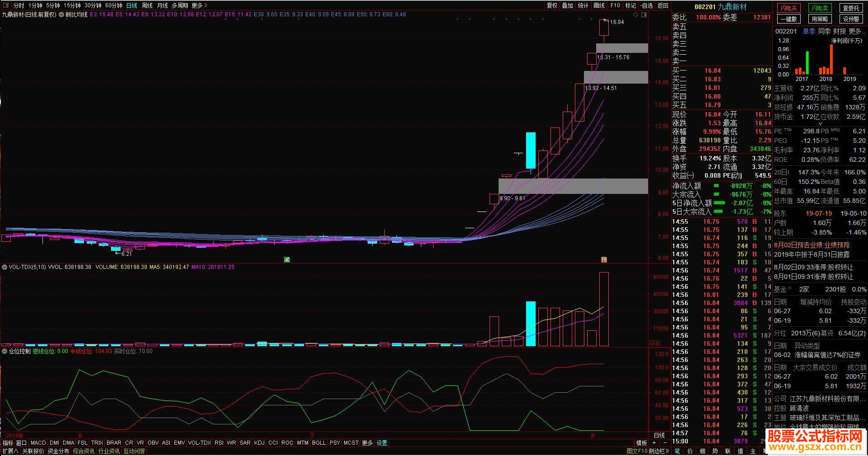This screenshot has width=868, height=456.
Task: Select the 1分钟 period tab
Action: [35, 5]
